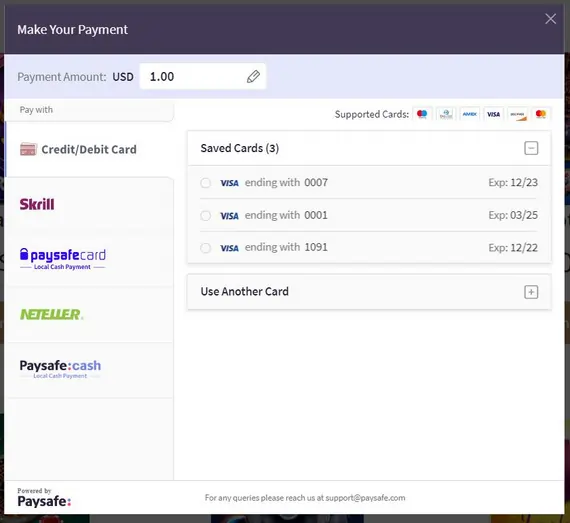Screen dimensions: 570x523
Task: Click the Diners Club supported card icon
Action: coord(446,114)
